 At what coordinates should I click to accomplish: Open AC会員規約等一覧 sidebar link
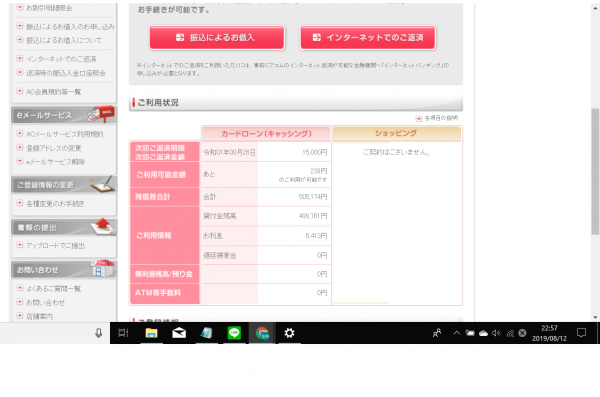point(53,92)
